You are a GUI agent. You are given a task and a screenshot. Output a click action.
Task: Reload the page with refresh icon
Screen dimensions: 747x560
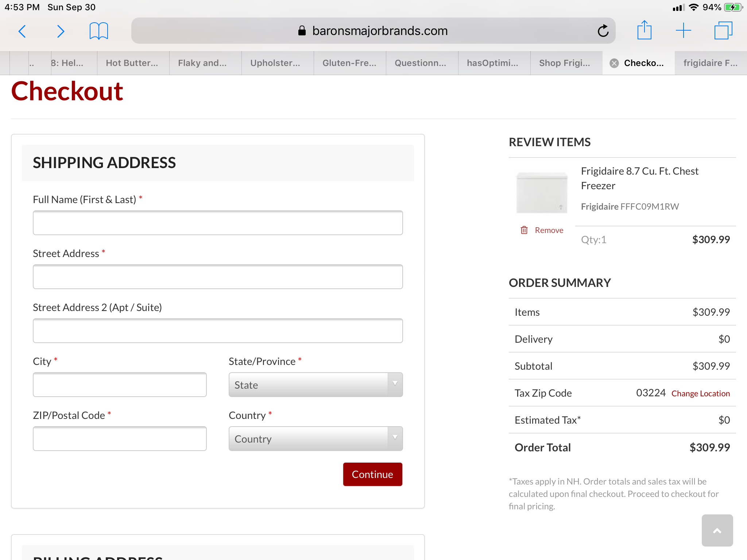(603, 31)
